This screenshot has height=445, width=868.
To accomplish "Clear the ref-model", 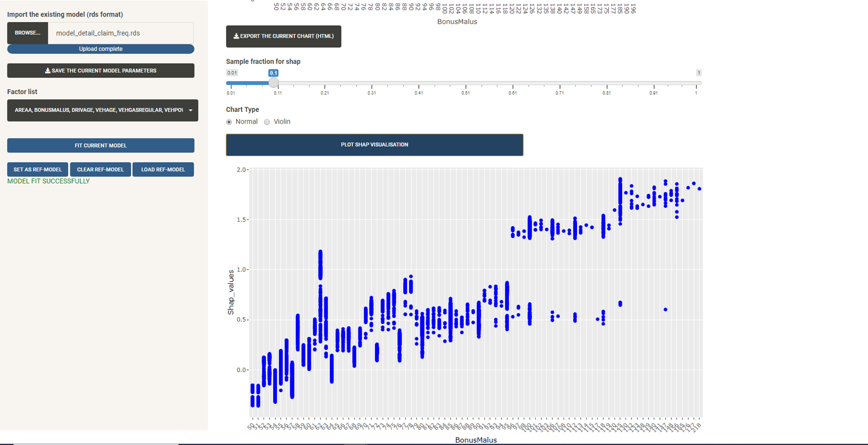I will (x=100, y=169).
